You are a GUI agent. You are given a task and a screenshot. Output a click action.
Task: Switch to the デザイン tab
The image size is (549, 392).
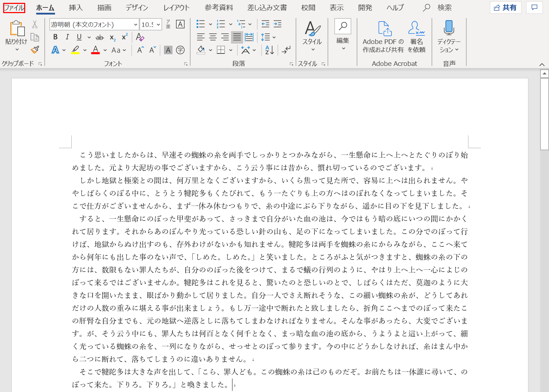(137, 7)
